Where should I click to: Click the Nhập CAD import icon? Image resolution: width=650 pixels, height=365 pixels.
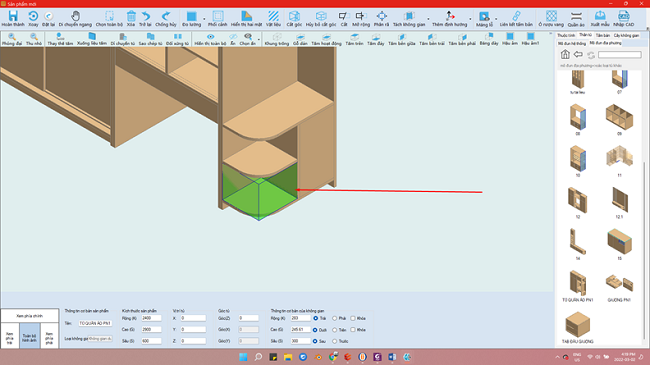623,17
